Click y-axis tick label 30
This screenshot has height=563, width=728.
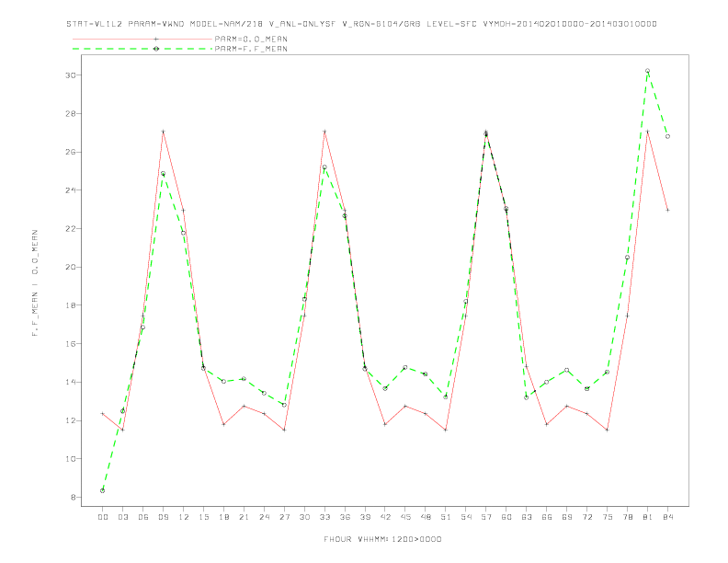(70, 75)
